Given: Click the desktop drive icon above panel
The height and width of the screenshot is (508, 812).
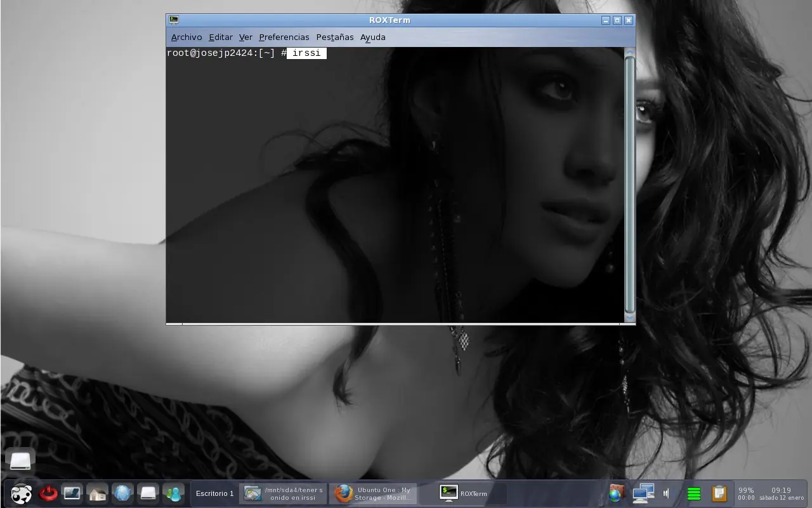Looking at the screenshot, I should [20, 460].
